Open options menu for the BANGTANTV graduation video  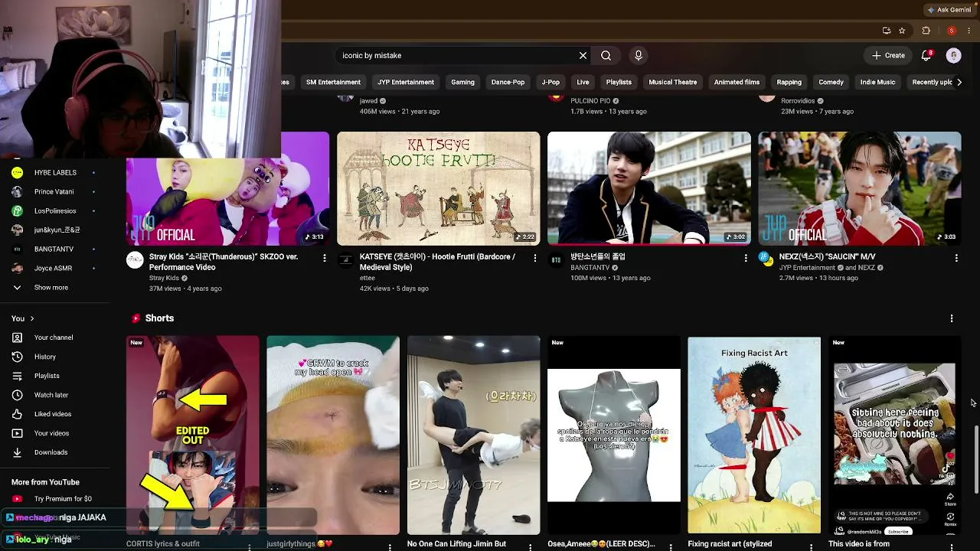pos(746,259)
